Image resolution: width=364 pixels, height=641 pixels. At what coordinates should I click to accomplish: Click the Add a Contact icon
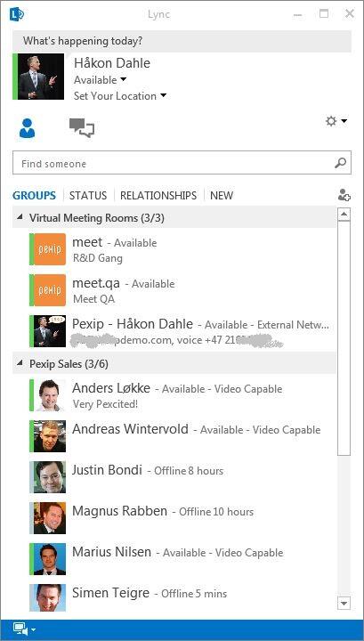(x=344, y=195)
